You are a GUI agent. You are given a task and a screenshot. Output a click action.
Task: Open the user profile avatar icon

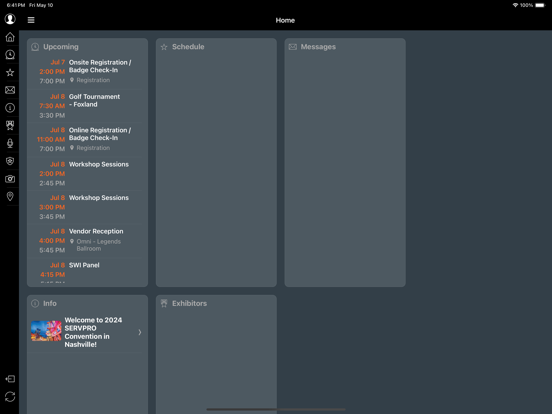coord(10,19)
